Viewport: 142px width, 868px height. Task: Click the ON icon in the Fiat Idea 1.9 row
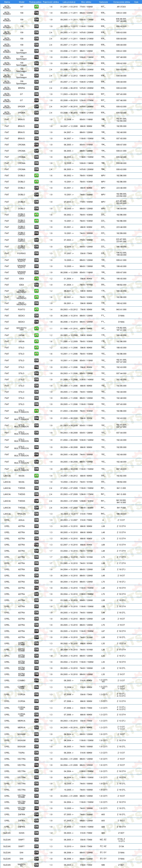click(x=36, y=285)
